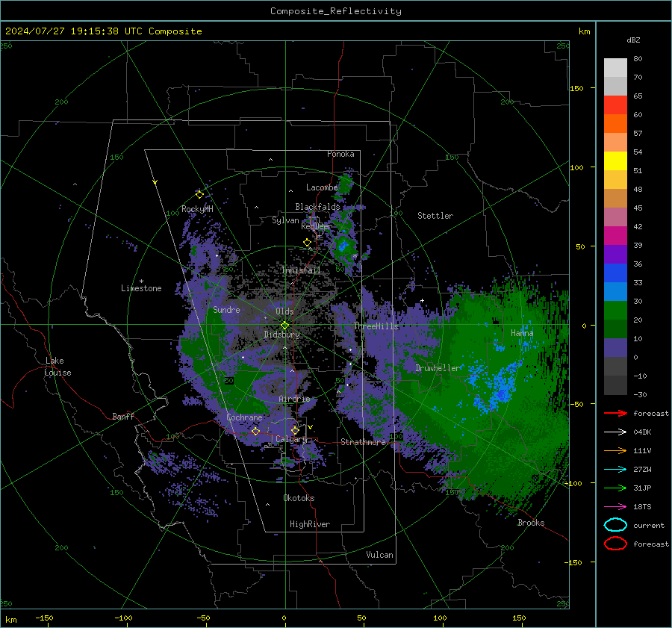Click the yellow radar site diamond near Olds
This screenshot has height=628, width=672.
(284, 326)
